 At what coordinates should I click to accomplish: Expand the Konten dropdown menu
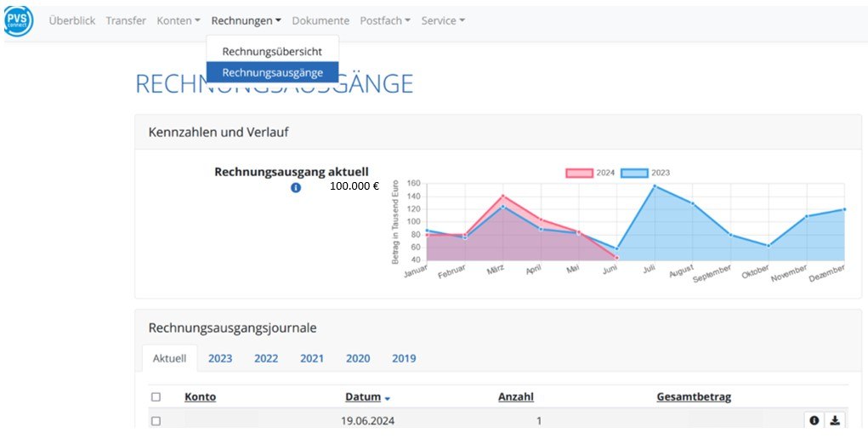pos(179,20)
